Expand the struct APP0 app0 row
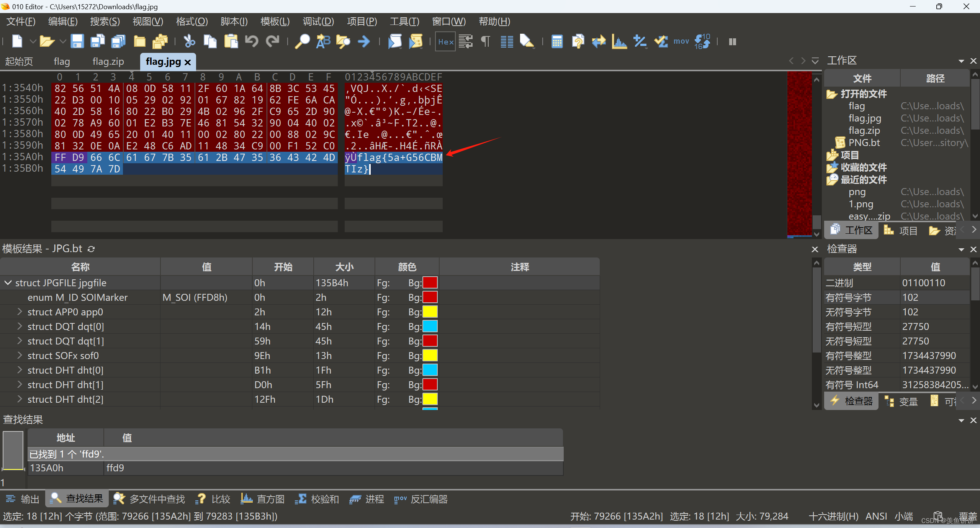Screen dimensions: 980x528 tap(20, 312)
